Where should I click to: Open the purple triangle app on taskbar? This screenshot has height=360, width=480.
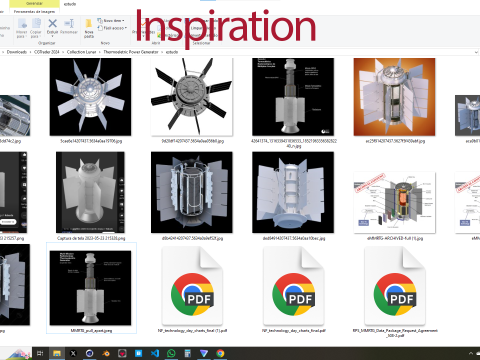pos(204,353)
